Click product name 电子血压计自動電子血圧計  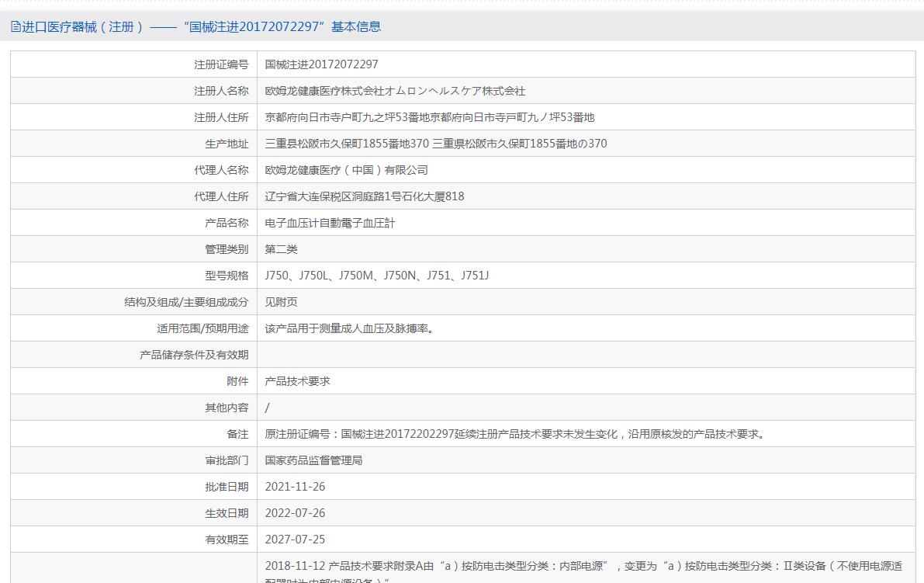[x=330, y=223]
